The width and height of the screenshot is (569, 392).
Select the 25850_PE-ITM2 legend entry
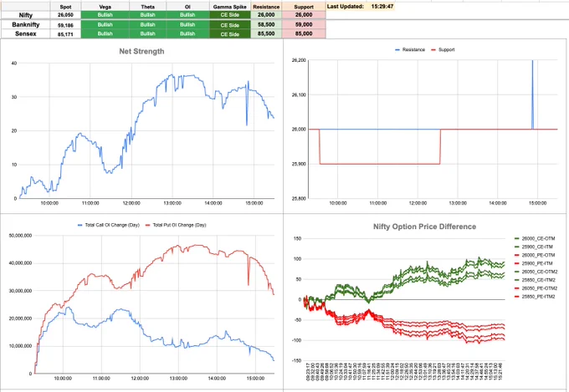coord(535,297)
